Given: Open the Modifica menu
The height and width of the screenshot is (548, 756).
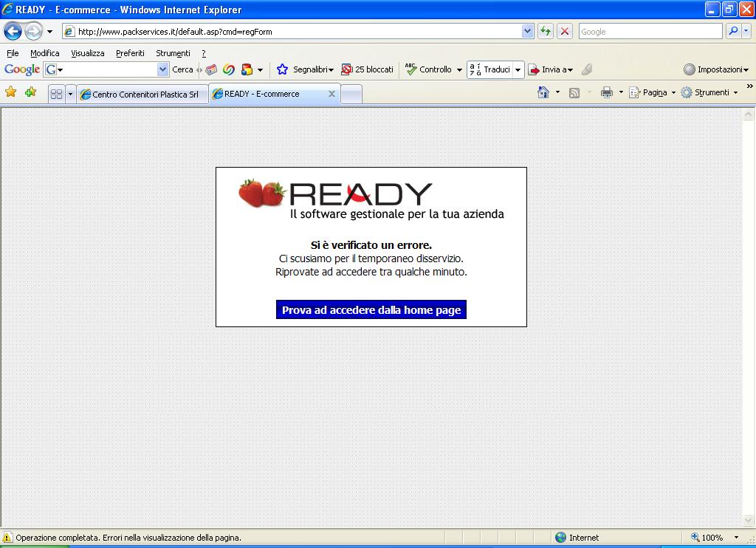Looking at the screenshot, I should [45, 53].
